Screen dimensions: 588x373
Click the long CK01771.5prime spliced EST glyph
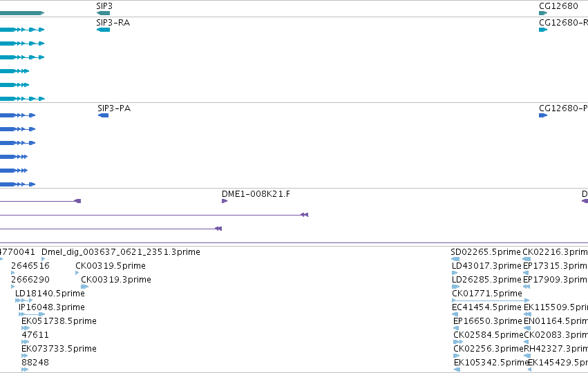[x=491, y=300]
